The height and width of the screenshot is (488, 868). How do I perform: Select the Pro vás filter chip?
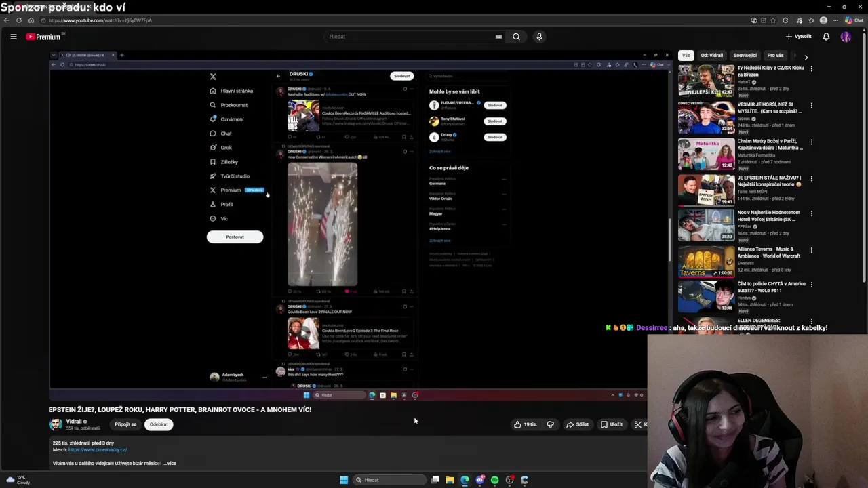click(775, 56)
